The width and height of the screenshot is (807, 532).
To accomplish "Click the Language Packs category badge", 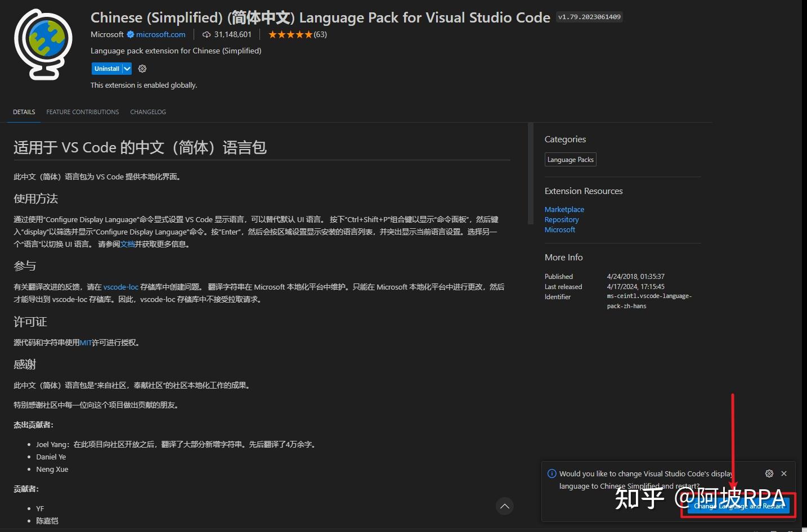I will 570,159.
